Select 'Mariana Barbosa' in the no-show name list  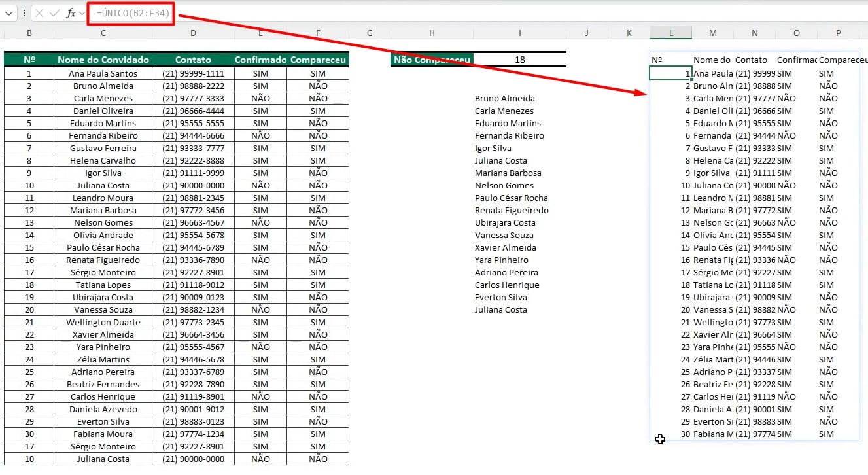508,173
